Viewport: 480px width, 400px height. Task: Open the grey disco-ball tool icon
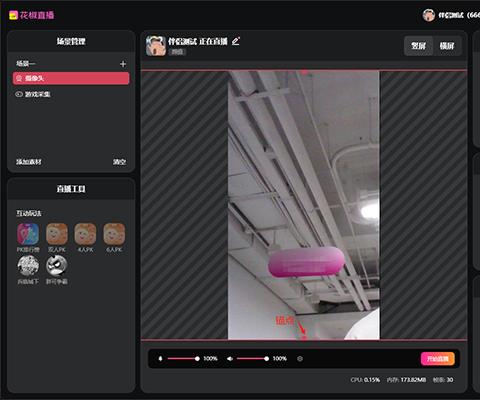[x=28, y=266]
